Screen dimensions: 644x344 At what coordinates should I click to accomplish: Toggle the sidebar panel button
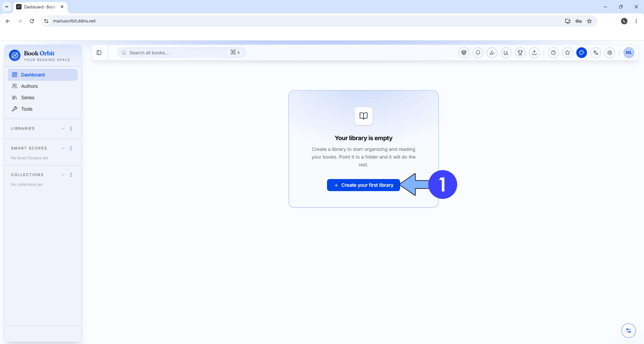click(x=99, y=53)
